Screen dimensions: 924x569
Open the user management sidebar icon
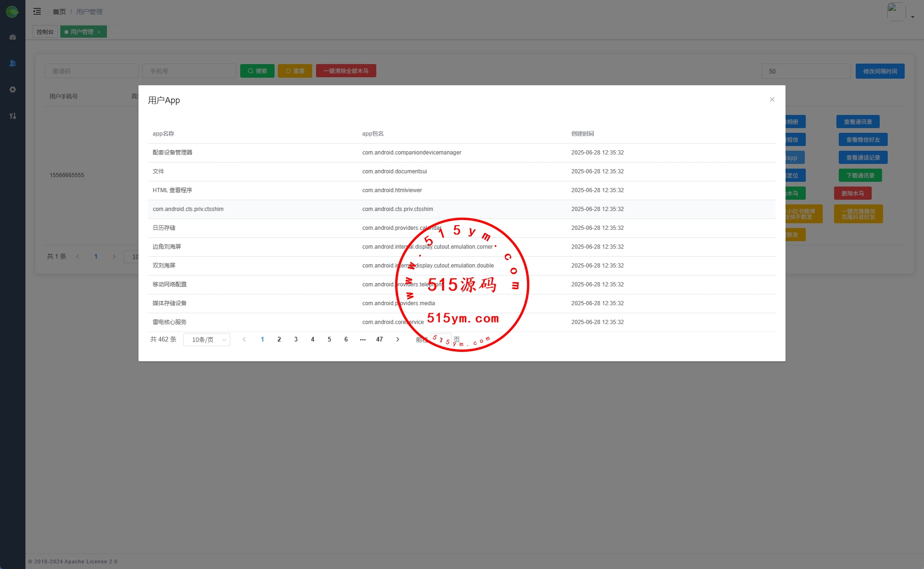13,63
